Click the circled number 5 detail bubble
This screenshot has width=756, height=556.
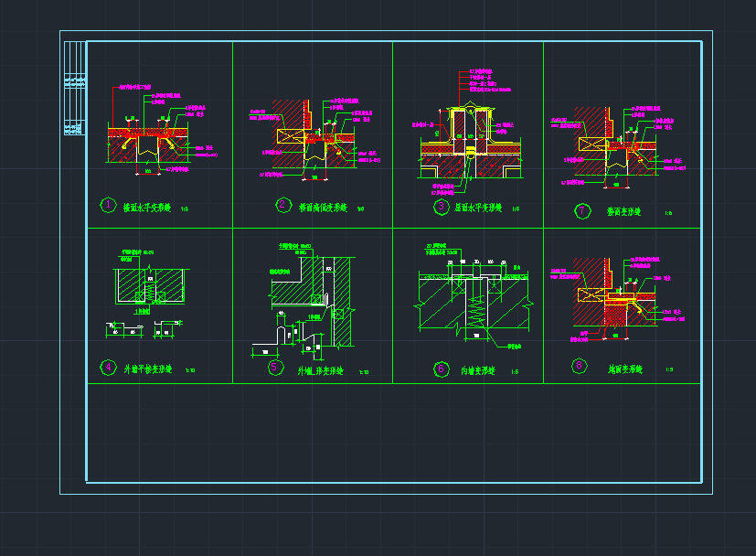tap(275, 368)
